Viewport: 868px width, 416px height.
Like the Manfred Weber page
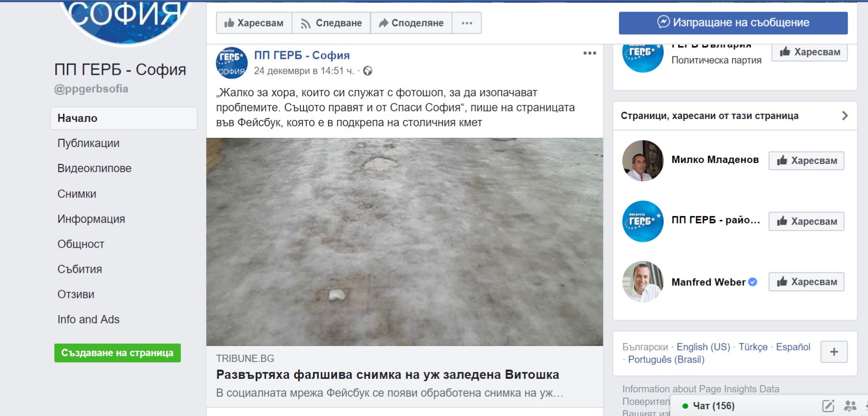click(806, 282)
